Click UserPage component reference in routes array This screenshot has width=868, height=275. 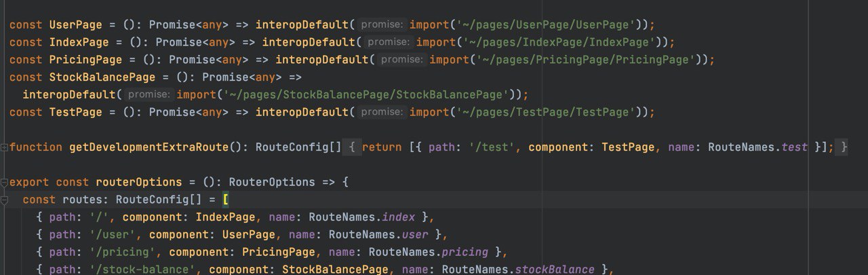tap(249, 235)
